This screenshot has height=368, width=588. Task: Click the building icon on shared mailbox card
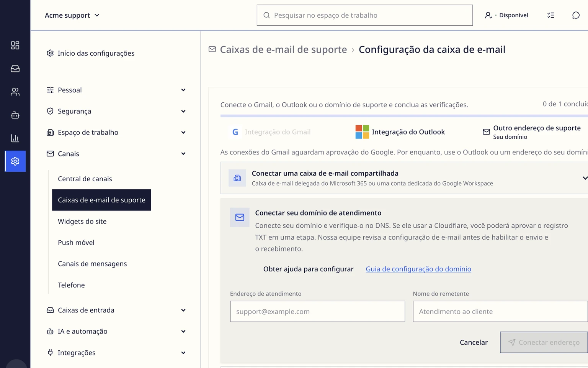pyautogui.click(x=237, y=178)
